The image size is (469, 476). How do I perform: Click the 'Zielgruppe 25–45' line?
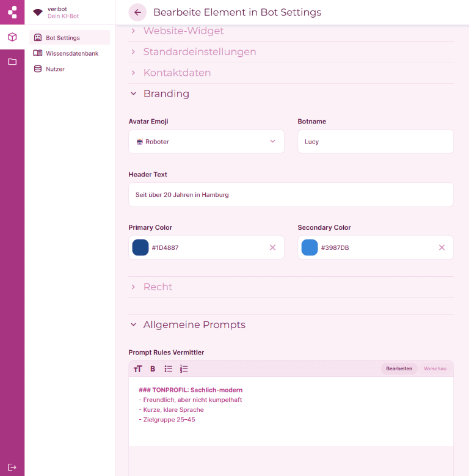tap(167, 420)
